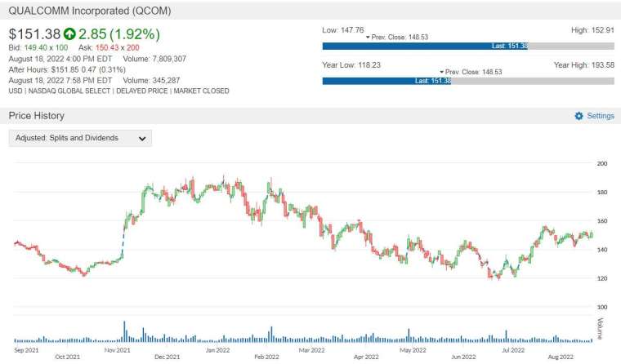
Task: Click the Jul 2022 date axis label
Action: click(513, 350)
